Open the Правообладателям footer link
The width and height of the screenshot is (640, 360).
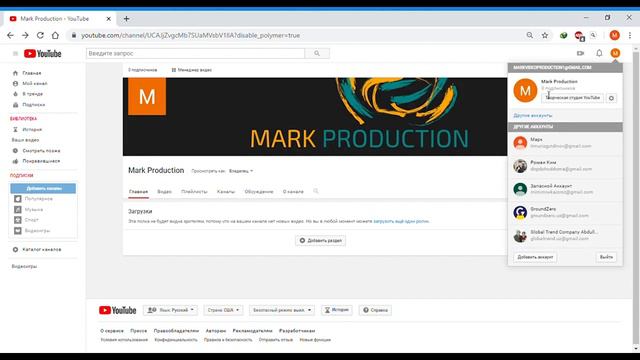click(x=176, y=331)
